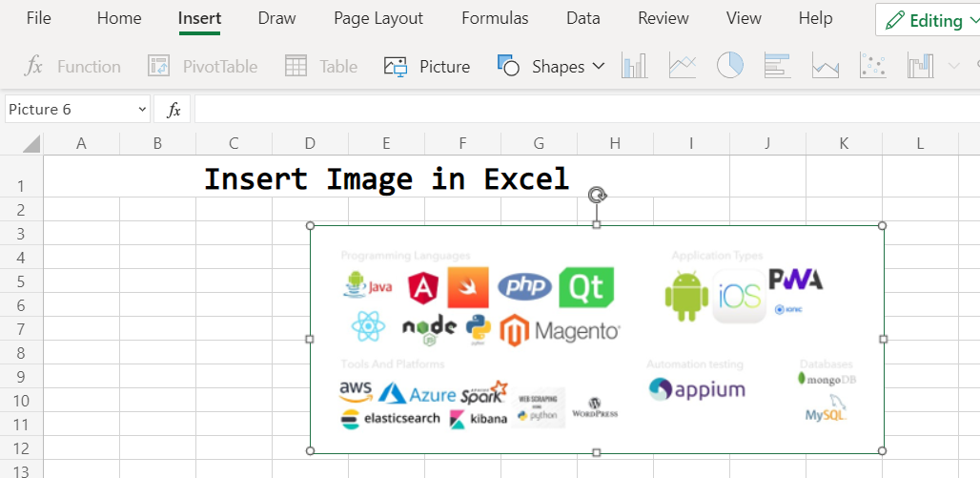Insert a line chart

point(682,65)
